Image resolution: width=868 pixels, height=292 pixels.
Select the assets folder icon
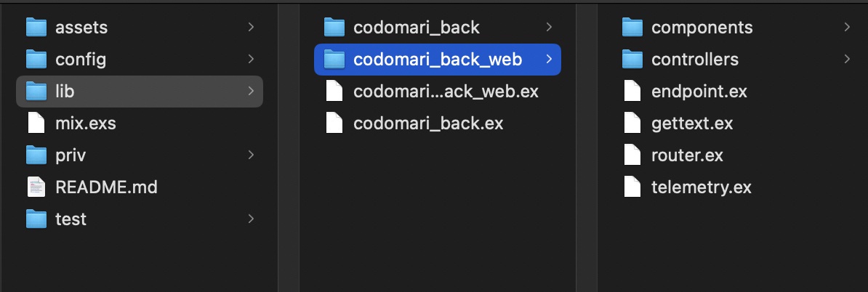(x=36, y=27)
